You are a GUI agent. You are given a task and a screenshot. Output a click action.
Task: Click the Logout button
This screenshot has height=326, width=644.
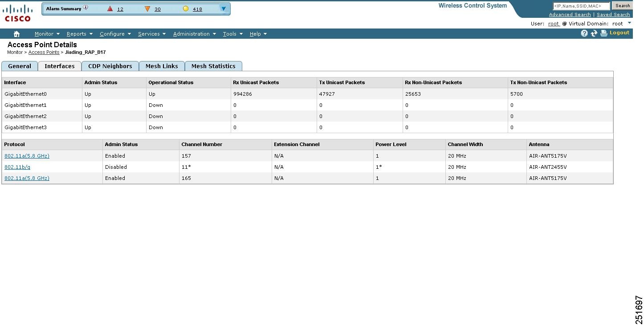619,33
